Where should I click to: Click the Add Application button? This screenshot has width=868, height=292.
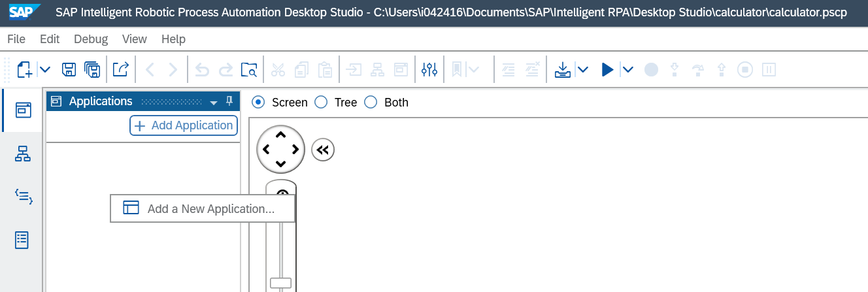pos(184,125)
